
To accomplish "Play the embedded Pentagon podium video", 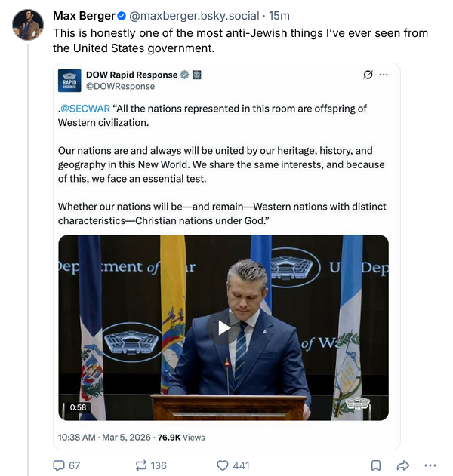I will coord(223,327).
